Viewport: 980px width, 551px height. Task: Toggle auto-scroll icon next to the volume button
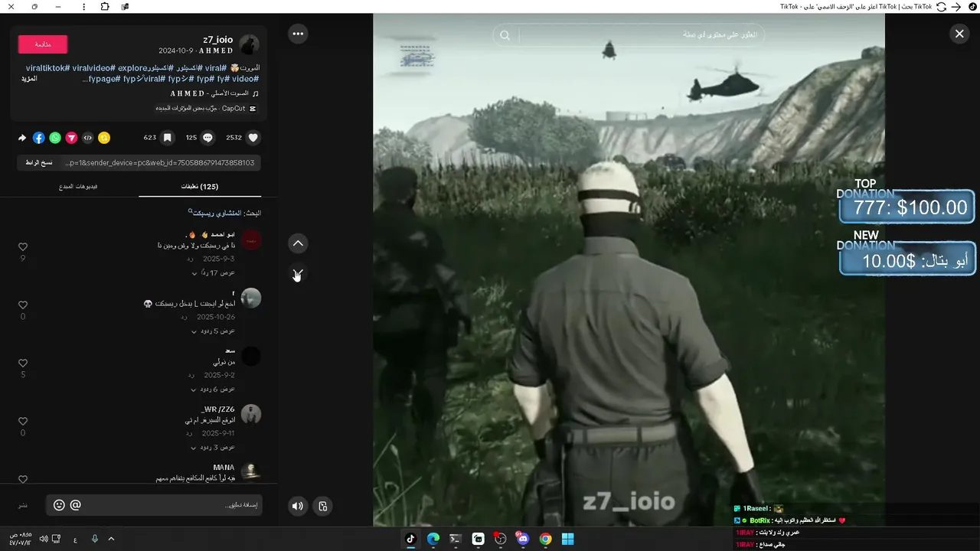pyautogui.click(x=323, y=506)
